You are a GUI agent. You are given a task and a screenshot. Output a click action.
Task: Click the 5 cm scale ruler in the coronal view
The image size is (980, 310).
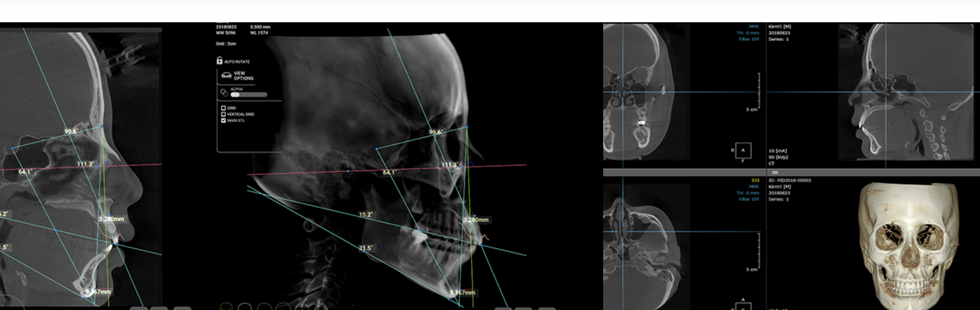pos(759,90)
